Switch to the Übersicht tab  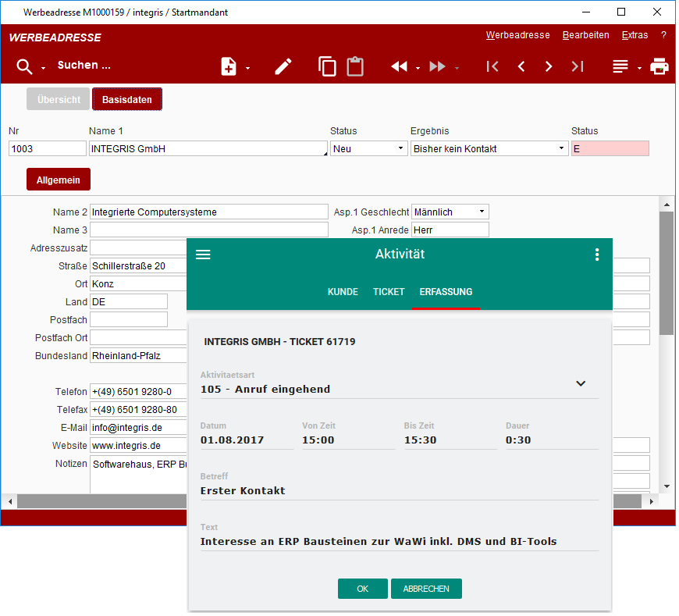click(59, 100)
